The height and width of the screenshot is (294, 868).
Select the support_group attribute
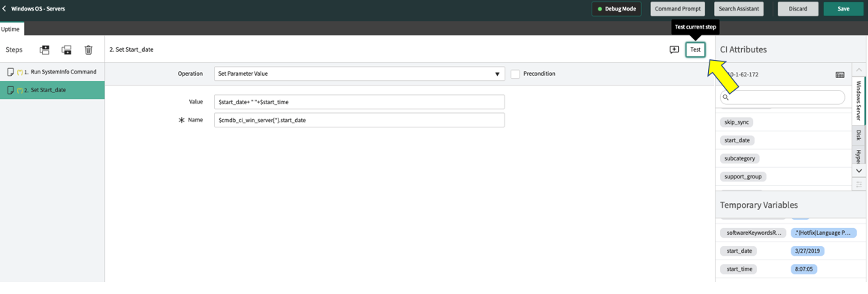(743, 177)
